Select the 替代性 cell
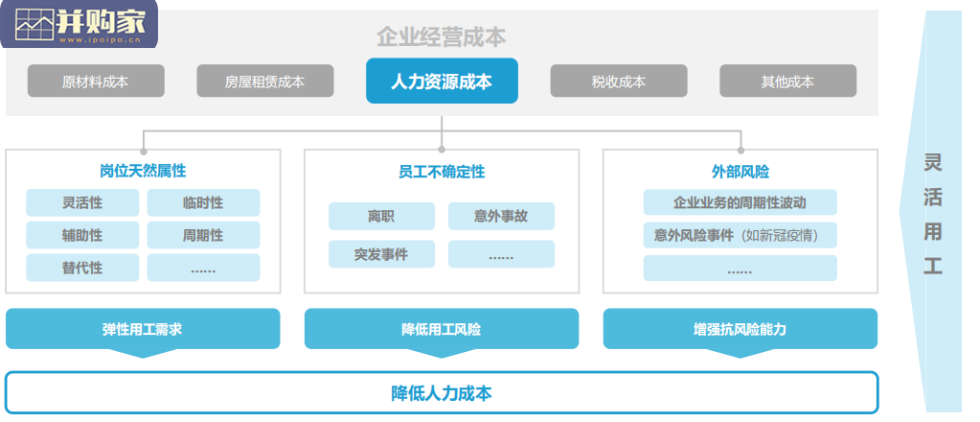980x422 pixels. [x=82, y=268]
